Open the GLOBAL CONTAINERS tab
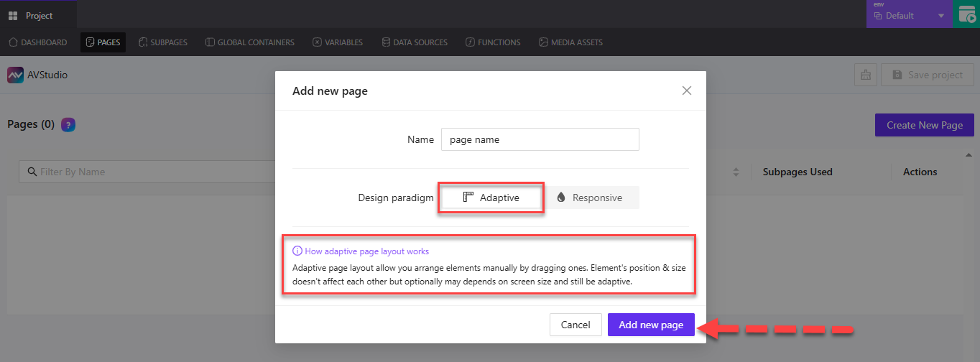This screenshot has width=980, height=362. (249, 42)
